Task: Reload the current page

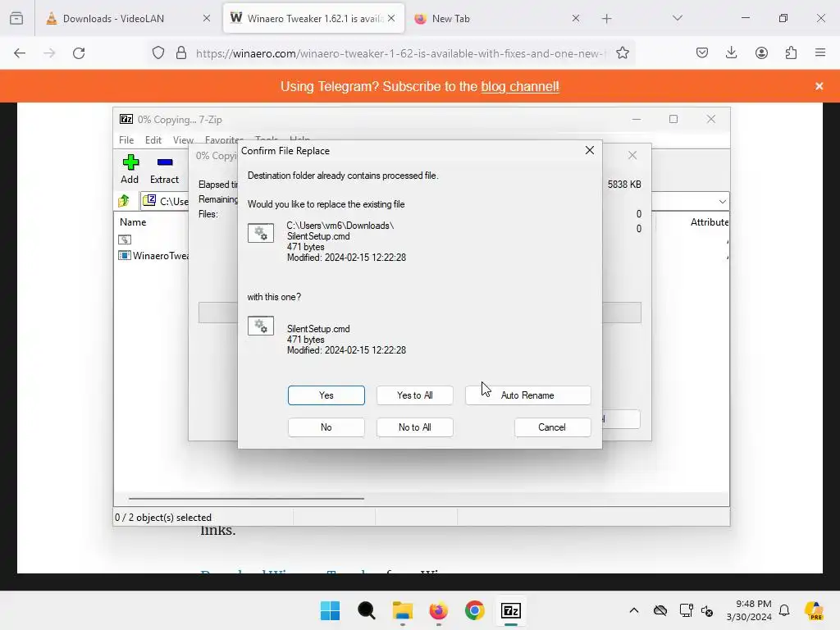Action: tap(79, 53)
